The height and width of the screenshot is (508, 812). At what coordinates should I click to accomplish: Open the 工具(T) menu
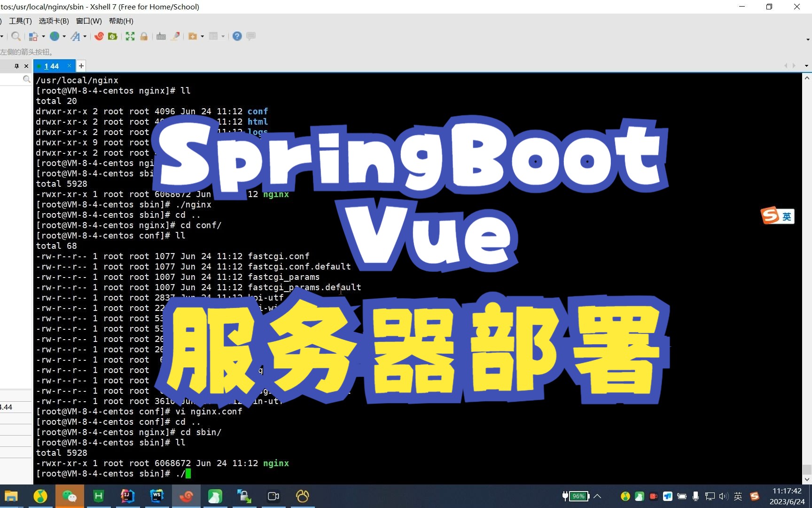[x=20, y=21]
